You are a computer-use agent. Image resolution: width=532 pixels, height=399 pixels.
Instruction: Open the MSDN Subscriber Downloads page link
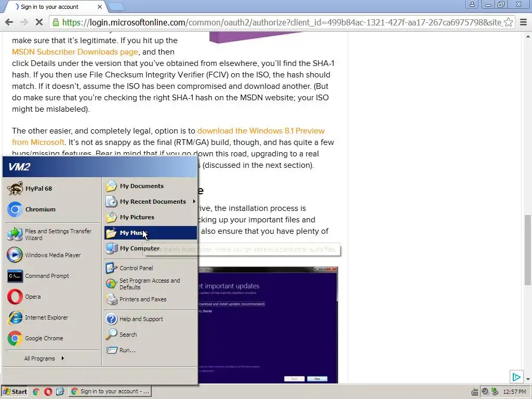75,52
